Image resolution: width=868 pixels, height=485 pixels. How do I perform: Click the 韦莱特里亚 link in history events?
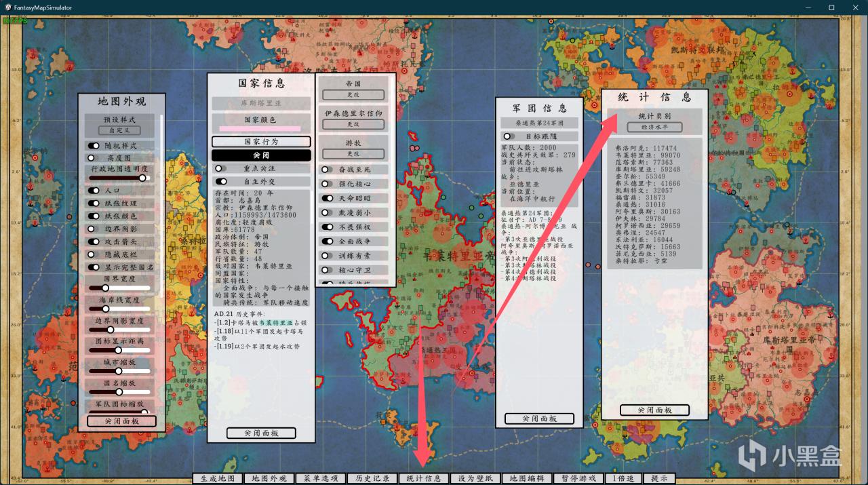[276, 323]
